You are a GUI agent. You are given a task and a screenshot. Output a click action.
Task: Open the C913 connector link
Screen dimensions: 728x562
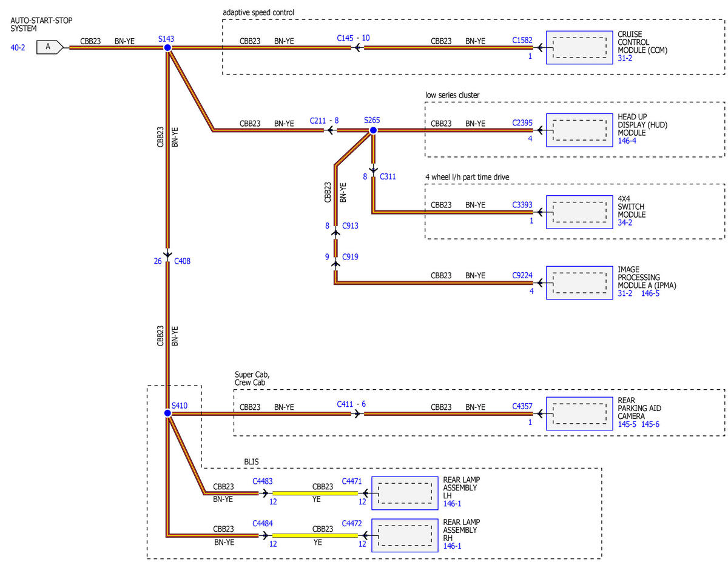tap(351, 226)
